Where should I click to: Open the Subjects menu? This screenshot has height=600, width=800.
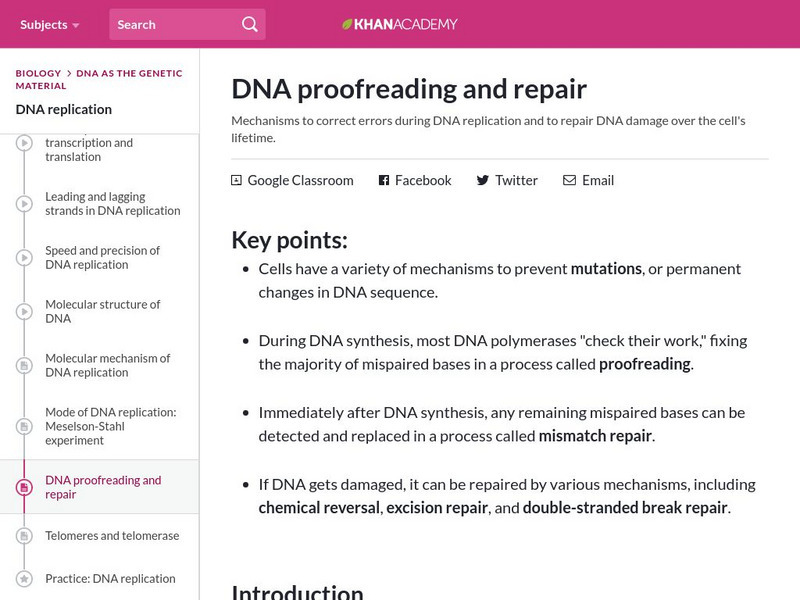(x=45, y=23)
